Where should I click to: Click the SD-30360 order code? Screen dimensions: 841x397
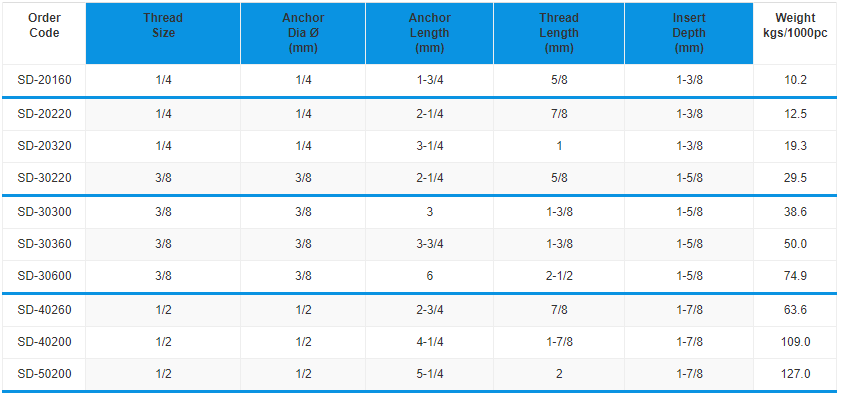tap(44, 244)
